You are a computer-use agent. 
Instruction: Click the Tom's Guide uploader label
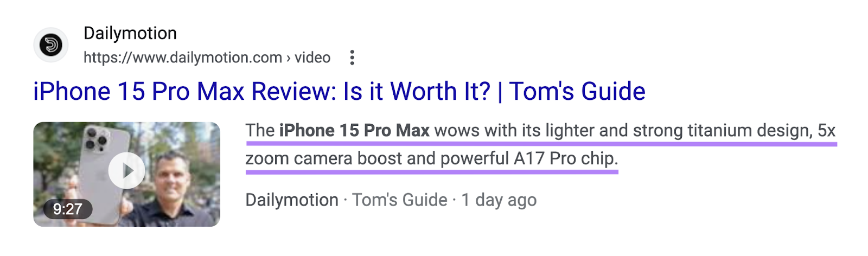click(399, 200)
